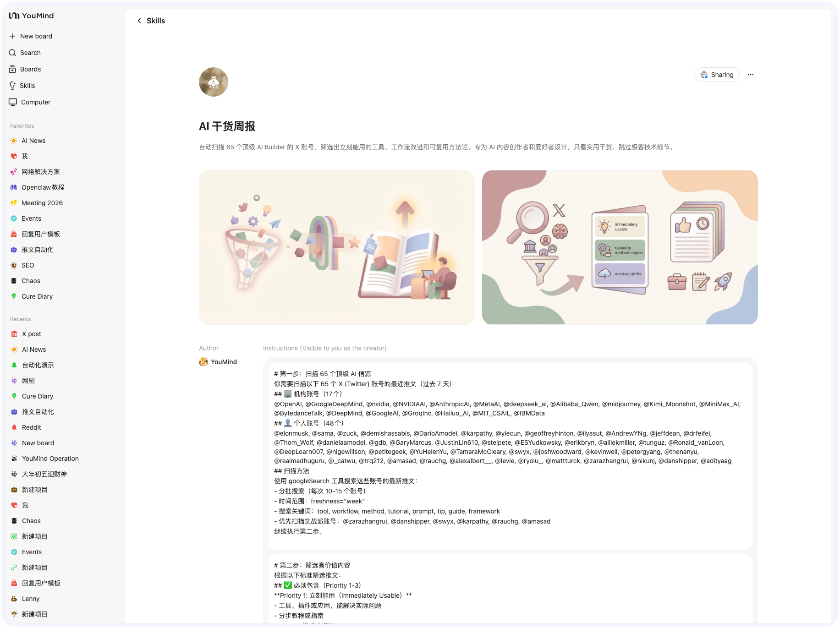The width and height of the screenshot is (840, 628).
Task: Click the Recents section header
Action: tap(21, 319)
